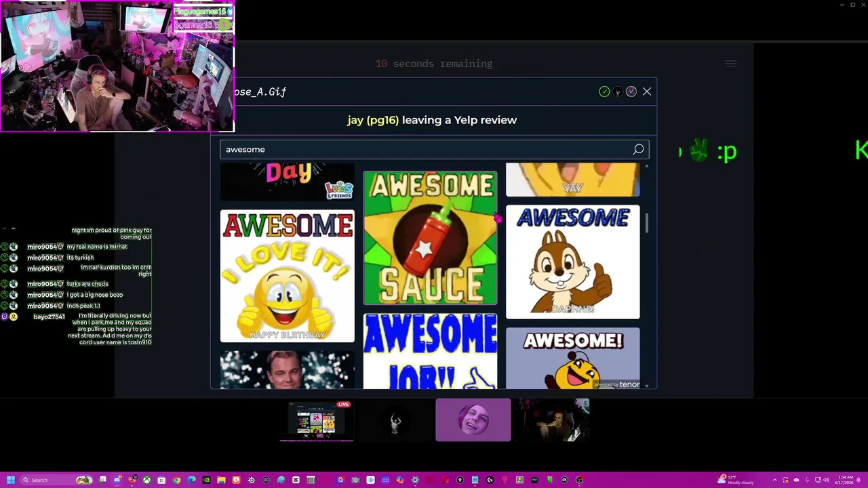Select the LIVE screen-share participant tile

(x=317, y=421)
